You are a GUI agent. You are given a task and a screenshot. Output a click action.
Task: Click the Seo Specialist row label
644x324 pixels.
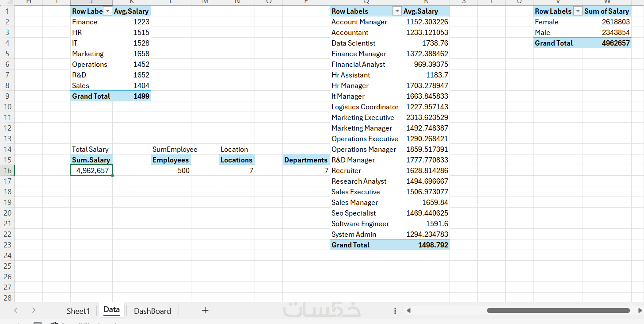tap(366, 213)
